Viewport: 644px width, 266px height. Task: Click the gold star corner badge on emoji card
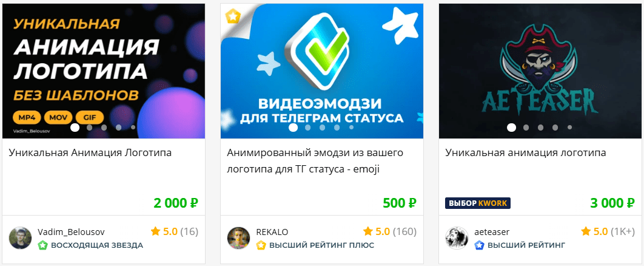[x=233, y=17]
